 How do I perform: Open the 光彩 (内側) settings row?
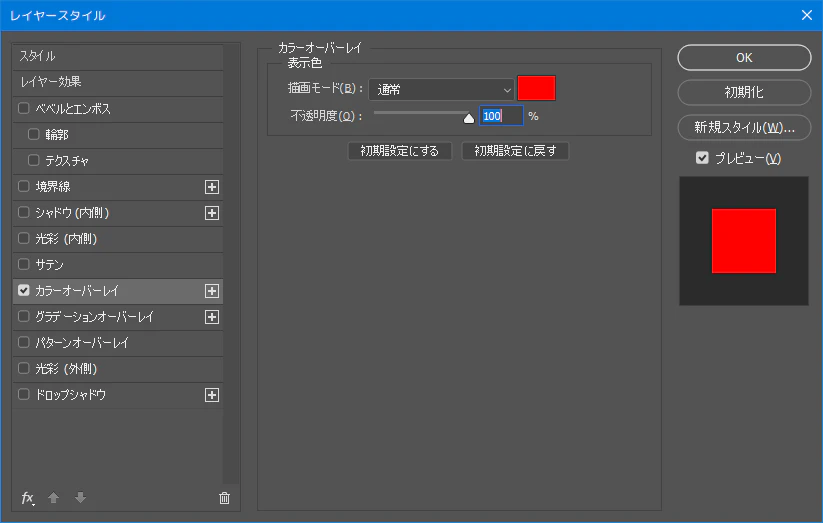[x=118, y=239]
